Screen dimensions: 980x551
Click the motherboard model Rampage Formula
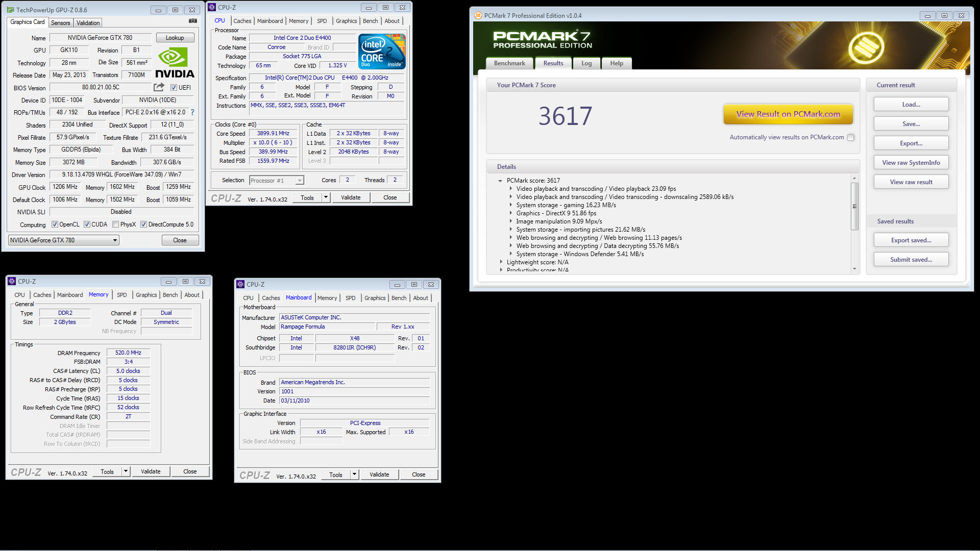[327, 327]
